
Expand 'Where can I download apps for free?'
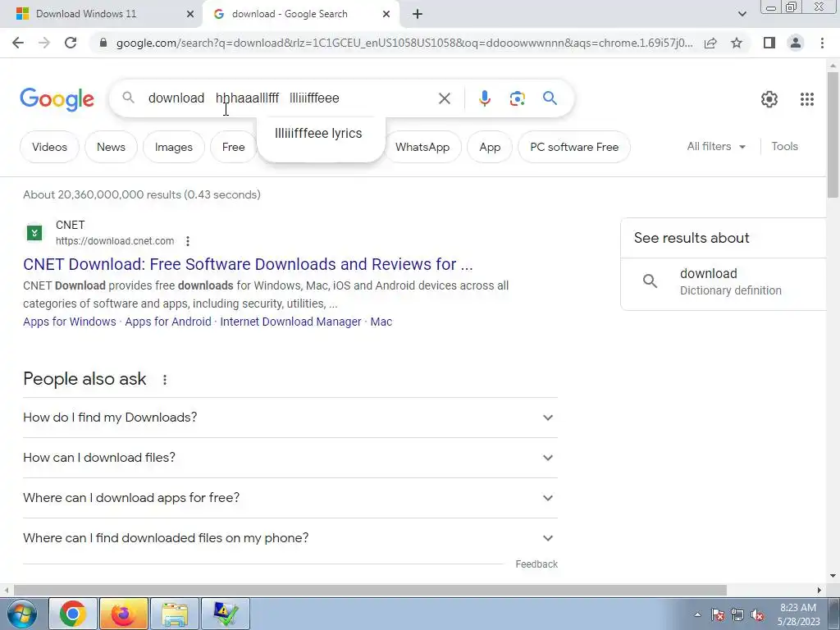(x=290, y=498)
